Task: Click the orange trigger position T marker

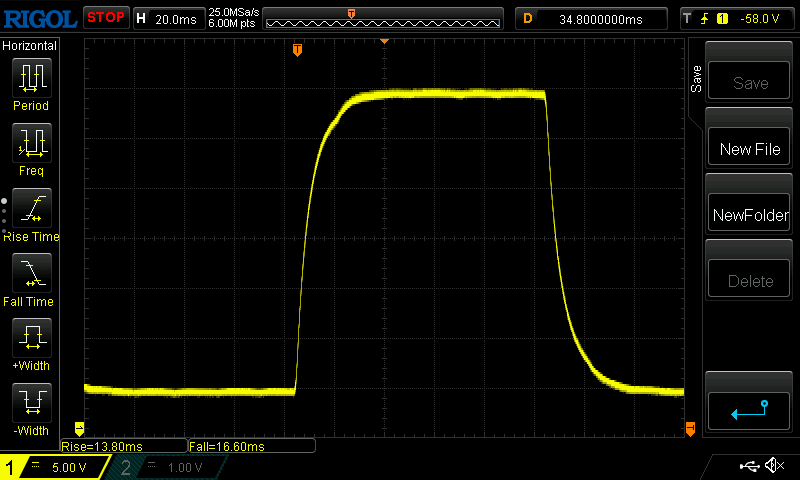Action: (x=297, y=49)
